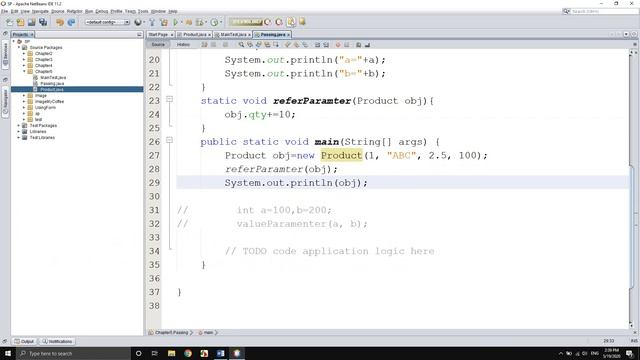This screenshot has width=640, height=360.
Task: Open Chrome from the taskbar
Action: [188, 353]
